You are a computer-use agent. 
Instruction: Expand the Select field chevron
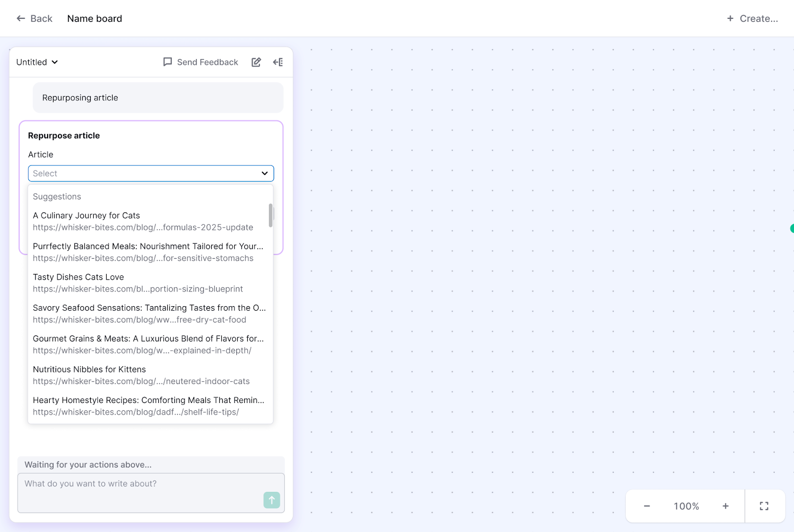click(x=264, y=173)
